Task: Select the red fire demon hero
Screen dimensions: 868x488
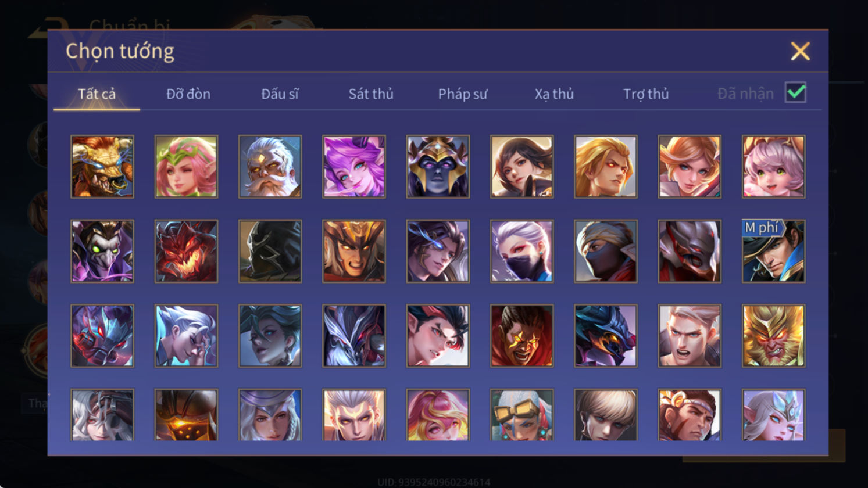Action: coord(186,251)
